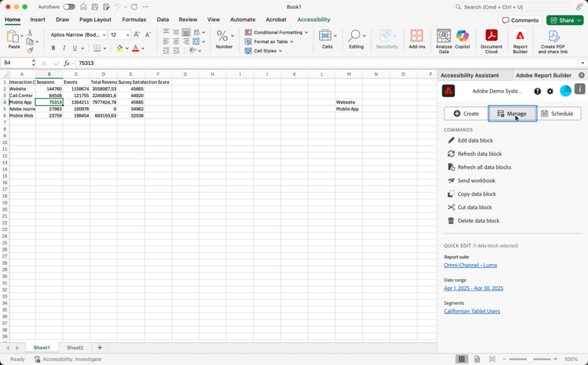Viewport: 588px width, 365px height.
Task: Click the Create button in Report Builder
Action: (x=466, y=114)
